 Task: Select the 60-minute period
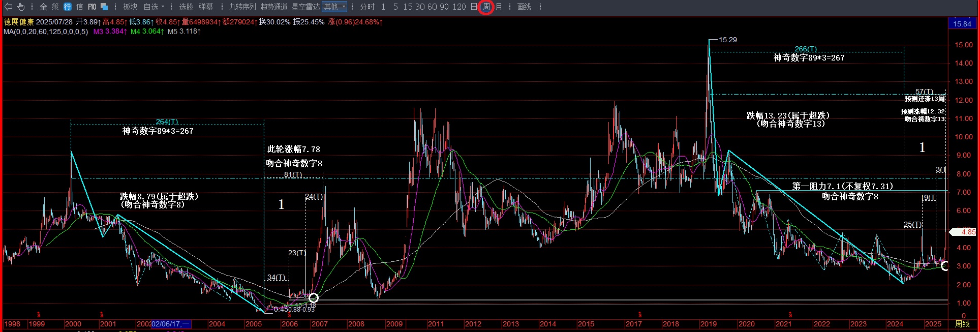pyautogui.click(x=432, y=7)
